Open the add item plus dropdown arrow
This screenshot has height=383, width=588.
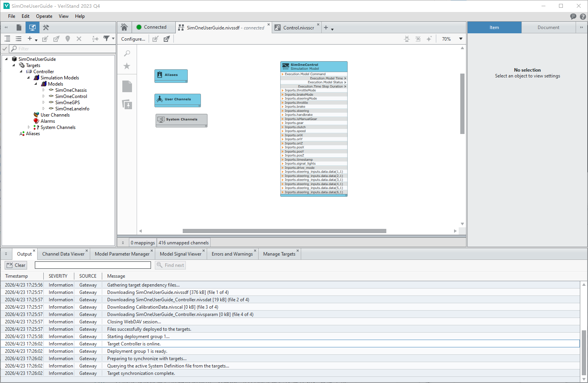point(36,40)
